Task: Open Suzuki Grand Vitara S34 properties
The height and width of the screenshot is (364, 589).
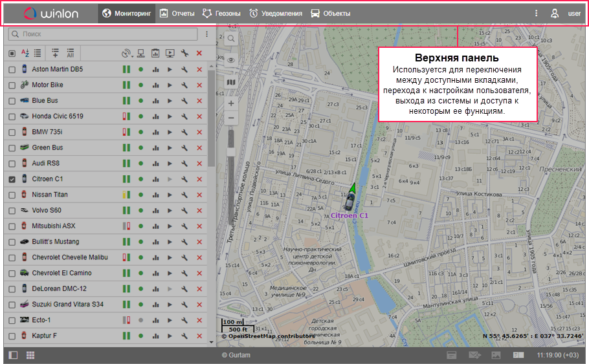Action: (x=184, y=305)
